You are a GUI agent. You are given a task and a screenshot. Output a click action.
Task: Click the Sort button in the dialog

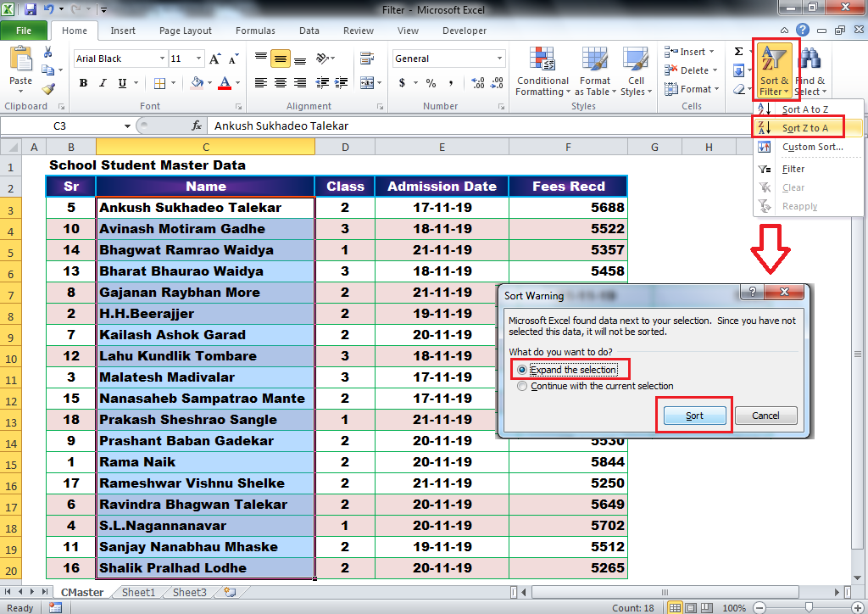[693, 416]
